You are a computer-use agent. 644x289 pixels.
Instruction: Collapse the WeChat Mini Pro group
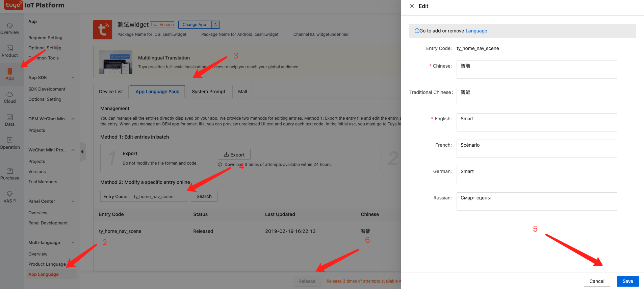coord(73,150)
